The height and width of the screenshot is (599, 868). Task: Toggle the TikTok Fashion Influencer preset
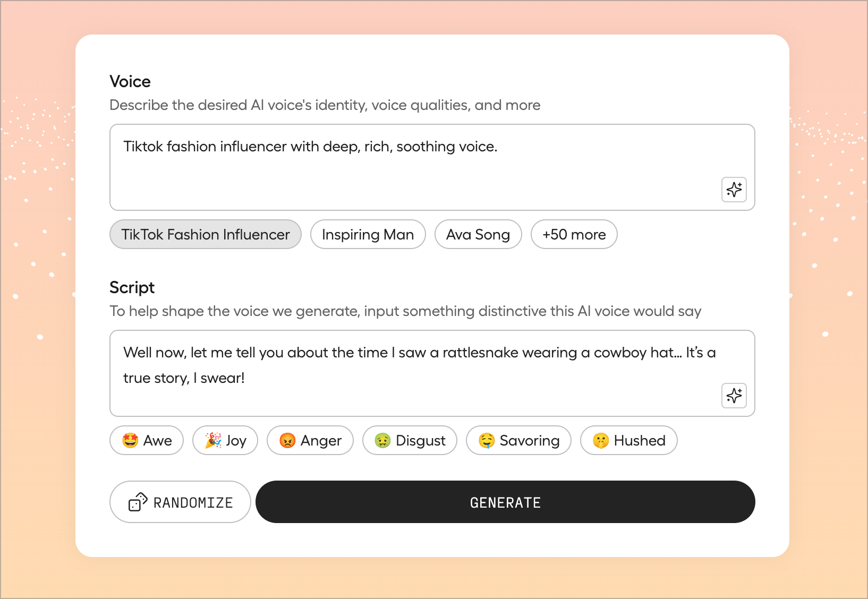tap(206, 234)
